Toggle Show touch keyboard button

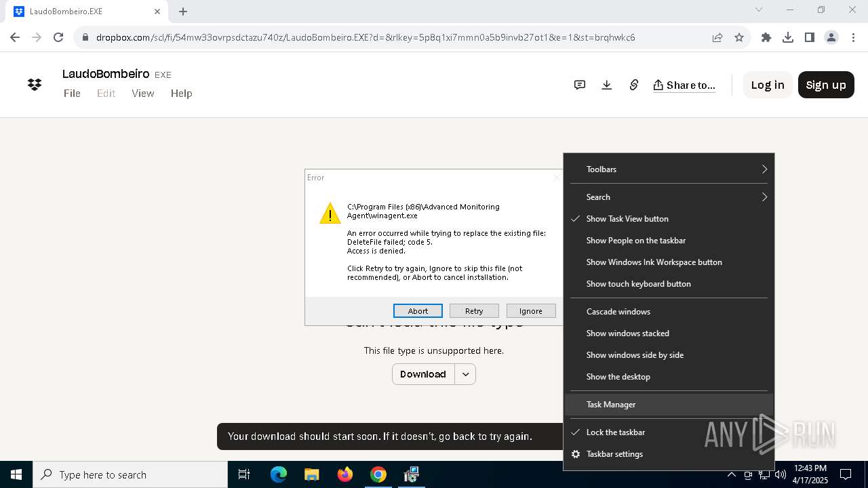pos(669,283)
